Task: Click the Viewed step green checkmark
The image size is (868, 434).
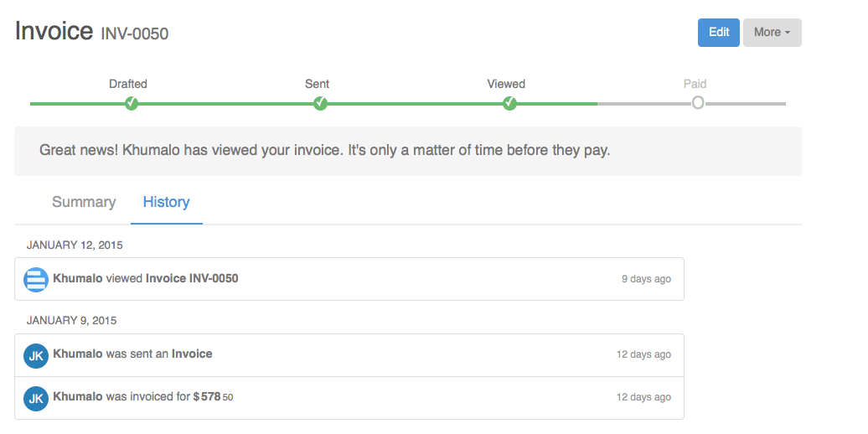Action: coord(510,104)
